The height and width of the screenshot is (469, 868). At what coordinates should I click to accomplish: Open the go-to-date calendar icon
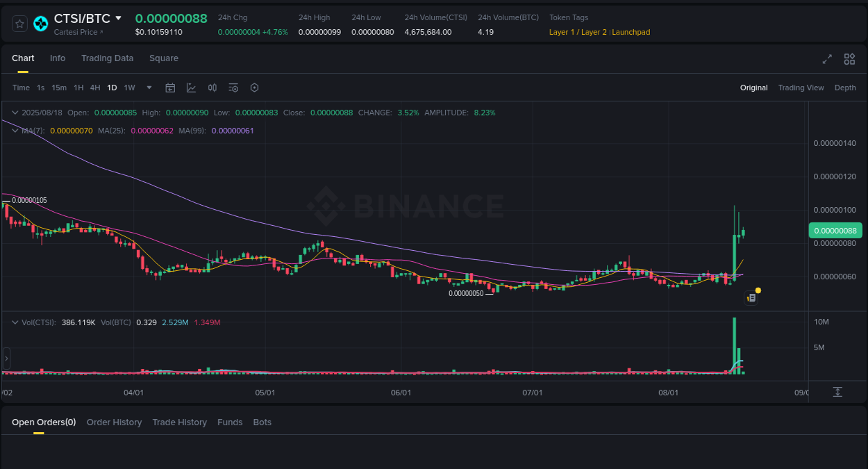coord(170,88)
